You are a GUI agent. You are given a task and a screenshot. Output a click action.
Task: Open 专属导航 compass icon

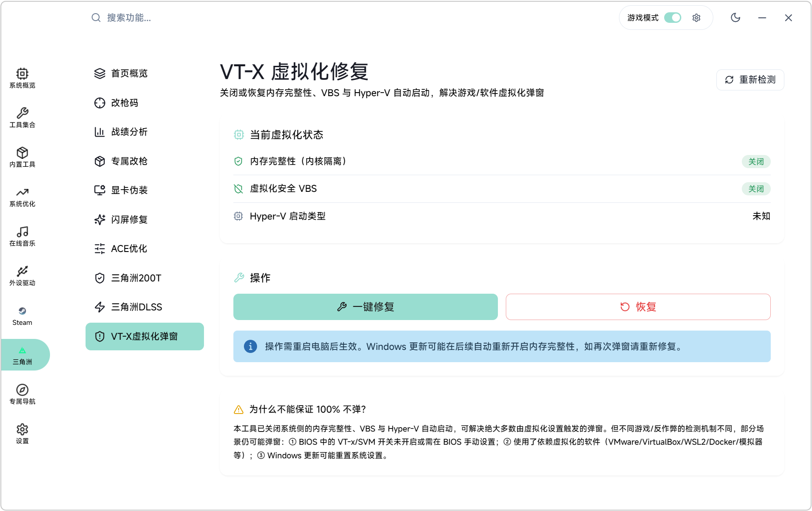click(22, 390)
